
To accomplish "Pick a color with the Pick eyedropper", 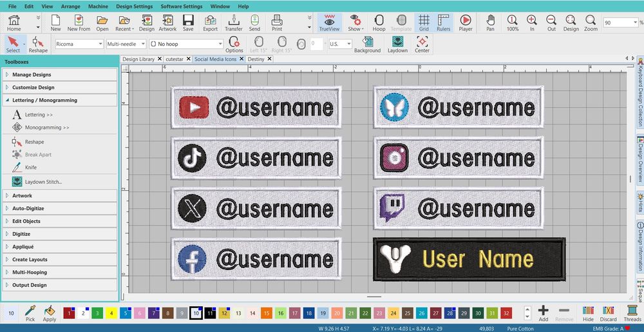I will 30,313.
